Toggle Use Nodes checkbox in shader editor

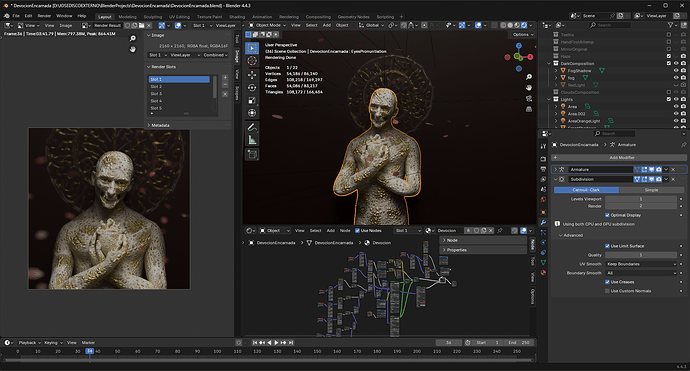point(357,231)
